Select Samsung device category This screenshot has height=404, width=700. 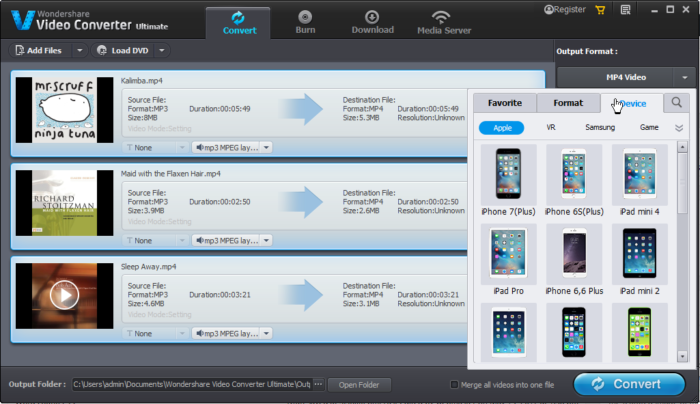600,128
